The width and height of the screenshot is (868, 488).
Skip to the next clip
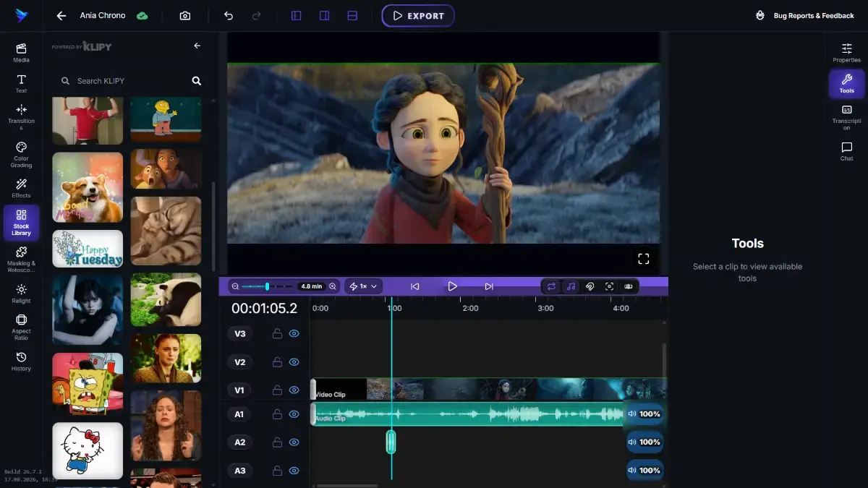489,286
